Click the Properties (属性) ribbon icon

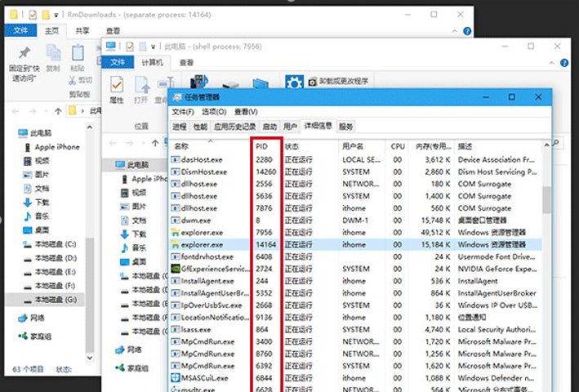click(117, 85)
